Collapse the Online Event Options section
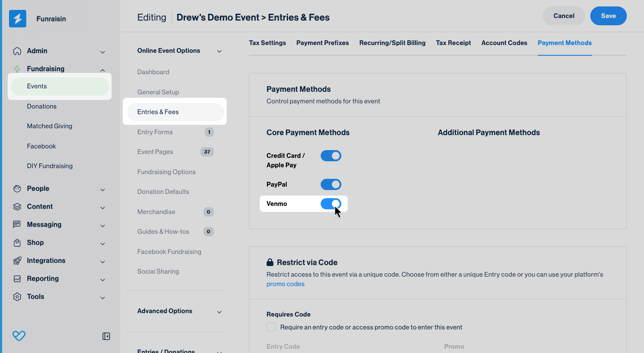The width and height of the screenshot is (644, 353). coord(219,51)
